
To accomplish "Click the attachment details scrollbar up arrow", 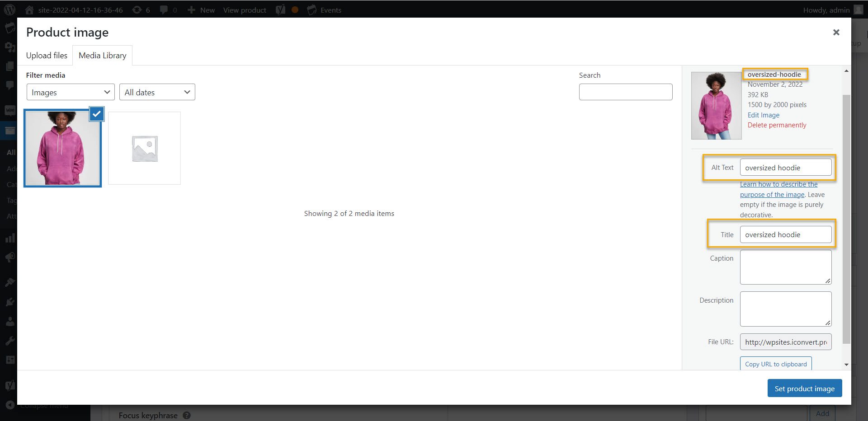I will [846, 71].
